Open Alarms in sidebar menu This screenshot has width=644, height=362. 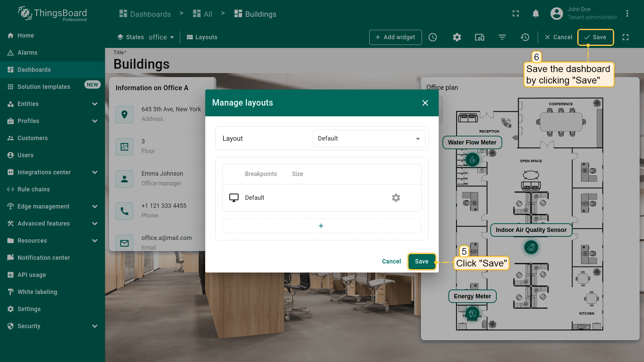point(28,53)
